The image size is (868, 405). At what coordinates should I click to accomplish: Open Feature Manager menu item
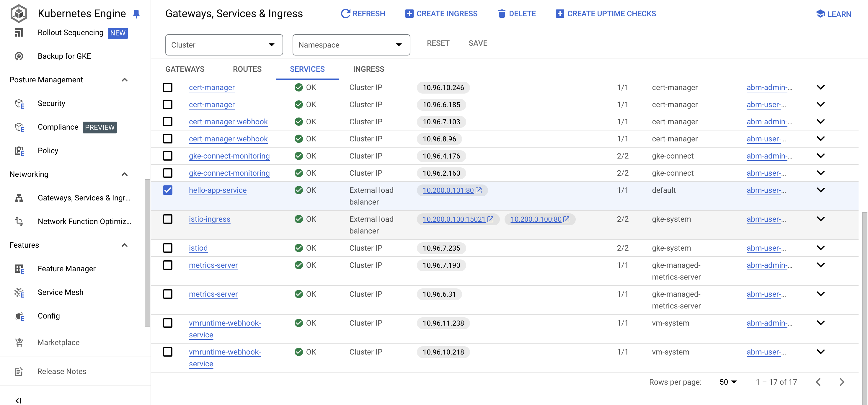[67, 269]
